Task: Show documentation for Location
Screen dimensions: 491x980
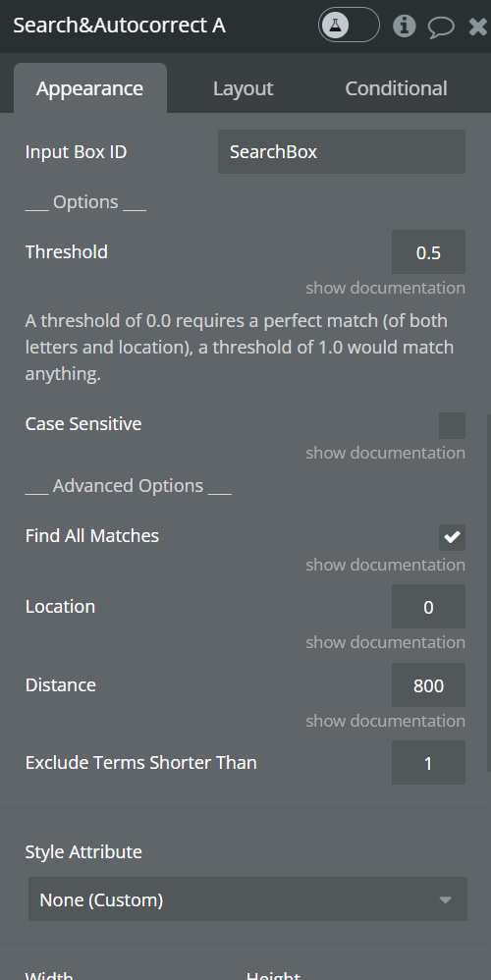Action: tap(385, 642)
